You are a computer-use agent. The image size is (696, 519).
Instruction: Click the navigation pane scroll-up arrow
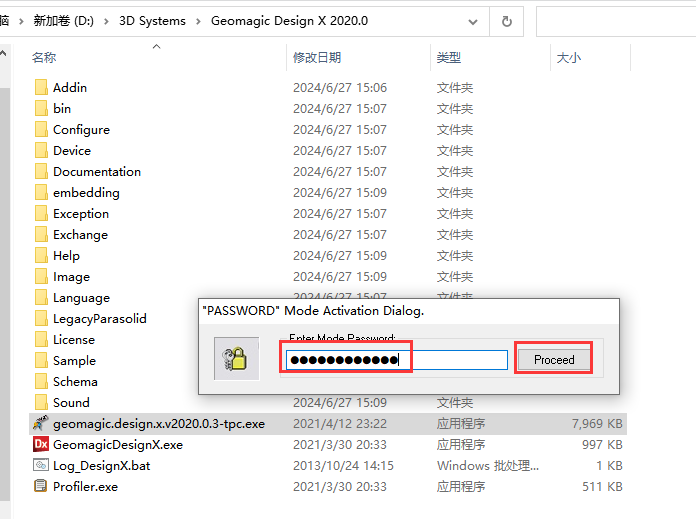4,54
